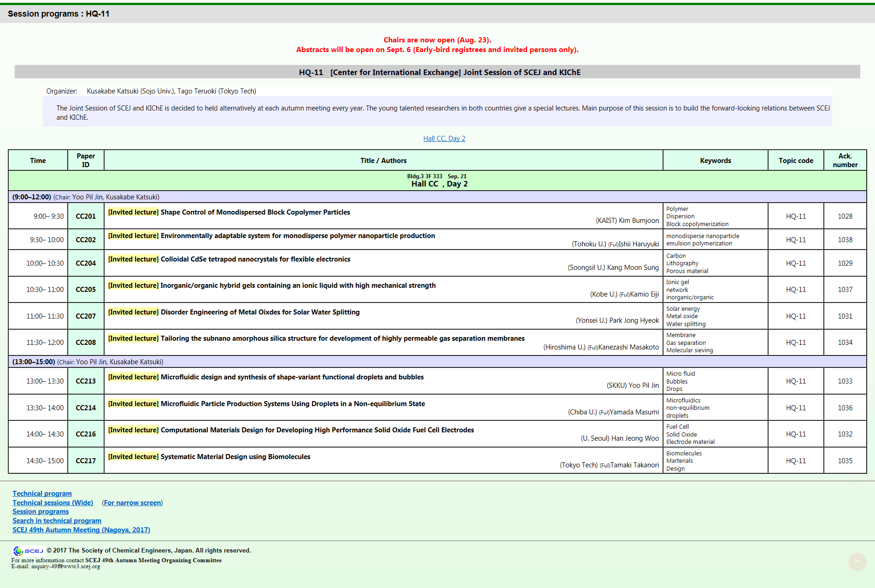Image resolution: width=875 pixels, height=588 pixels.
Task: Visit SCEJ 49th Autumn Meeting (Nagoya, 2017)
Action: coord(81,530)
